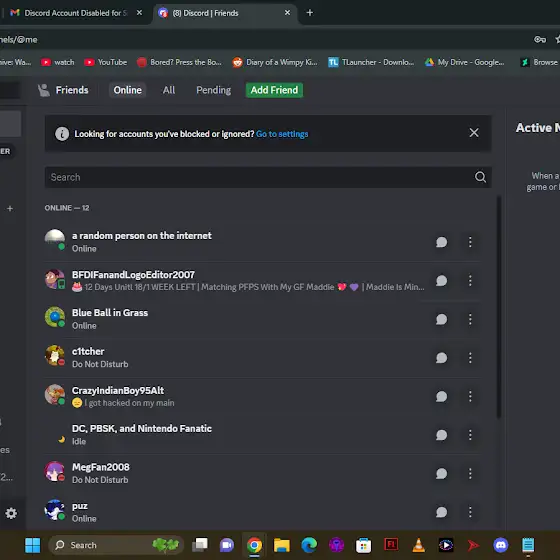Open Task View on the taskbar
Viewport: 560px width, 560px height.
[x=200, y=545]
